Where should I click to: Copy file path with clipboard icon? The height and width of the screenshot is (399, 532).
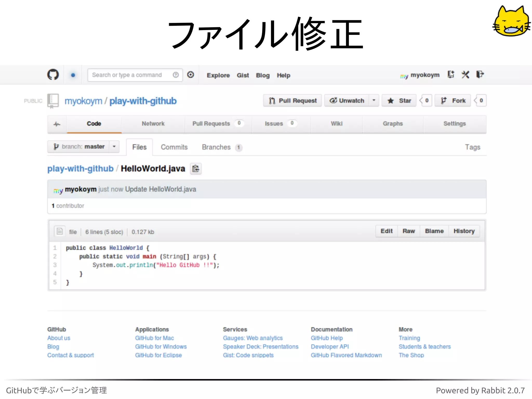pyautogui.click(x=196, y=169)
